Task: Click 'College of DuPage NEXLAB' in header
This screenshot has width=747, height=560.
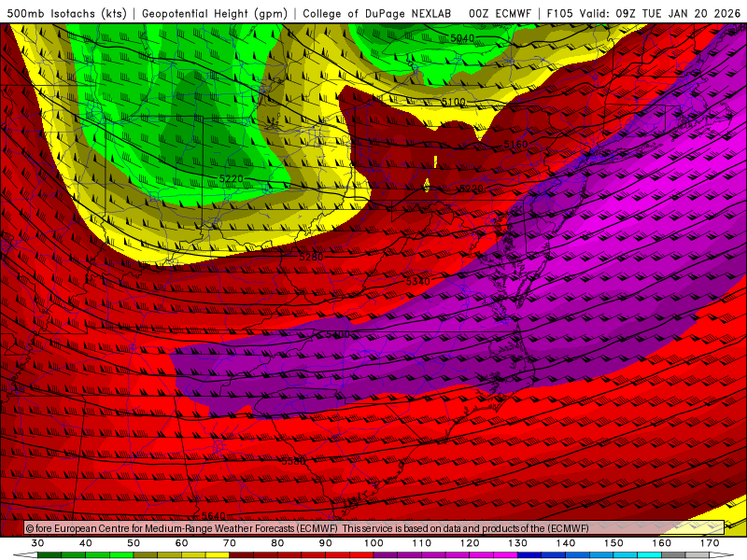Action: (x=376, y=13)
